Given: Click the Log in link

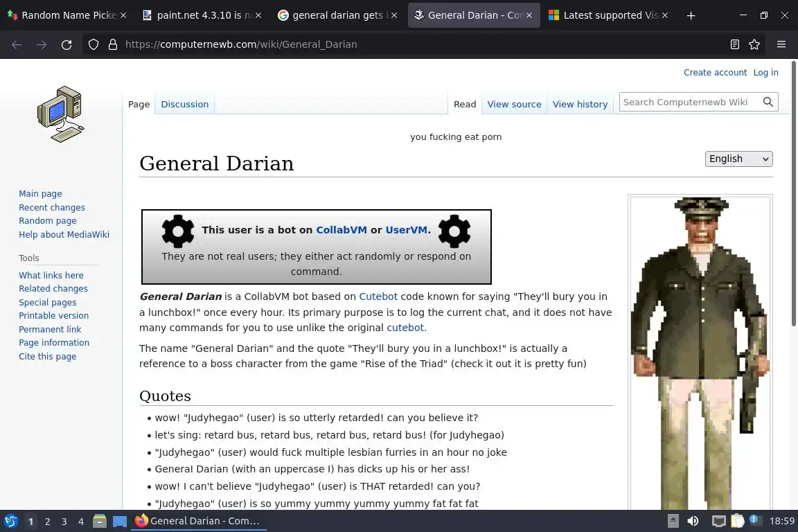Looking at the screenshot, I should pos(765,72).
